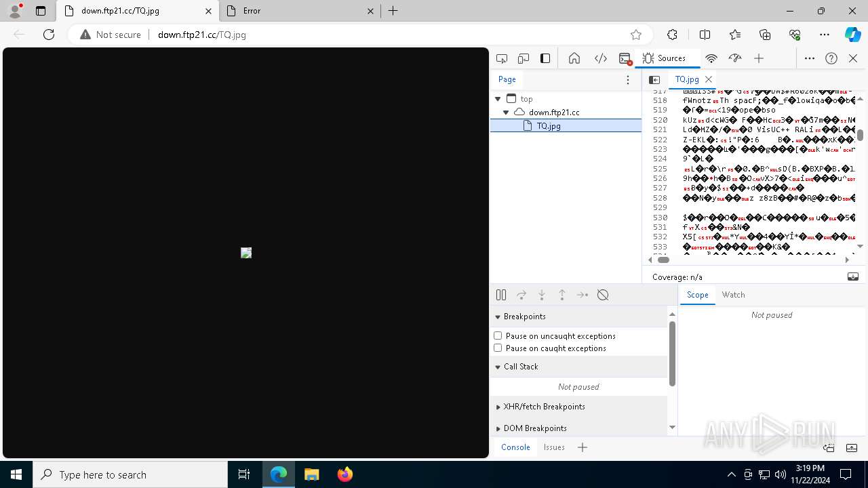This screenshot has width=868, height=488.
Task: Open browser Extensions menu
Action: [x=672, y=35]
